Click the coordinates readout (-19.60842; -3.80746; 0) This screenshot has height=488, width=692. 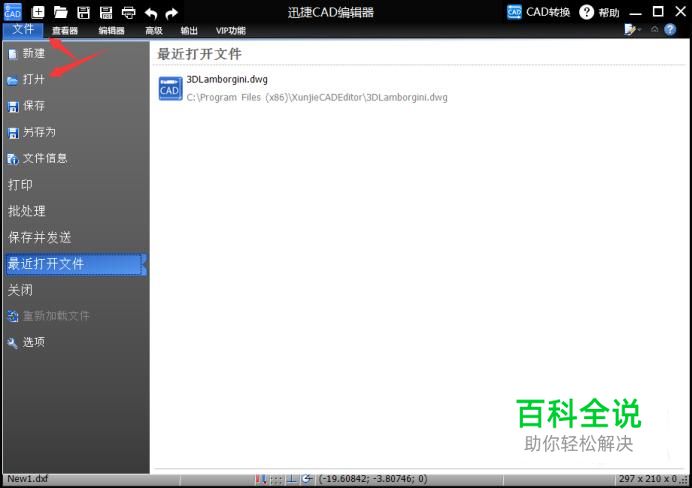(373, 479)
